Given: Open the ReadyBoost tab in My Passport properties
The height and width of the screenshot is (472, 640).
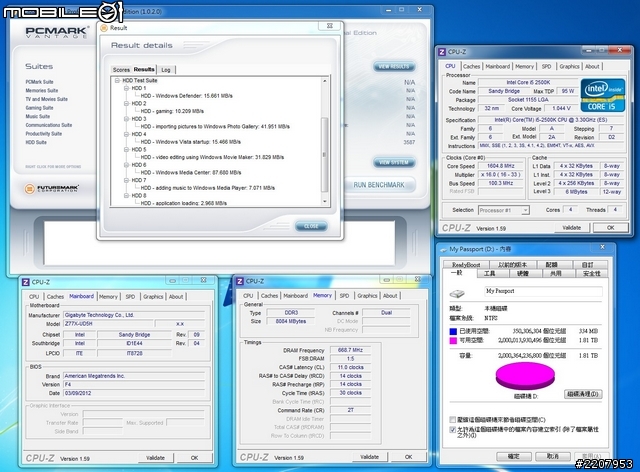Looking at the screenshot, I should [x=466, y=265].
